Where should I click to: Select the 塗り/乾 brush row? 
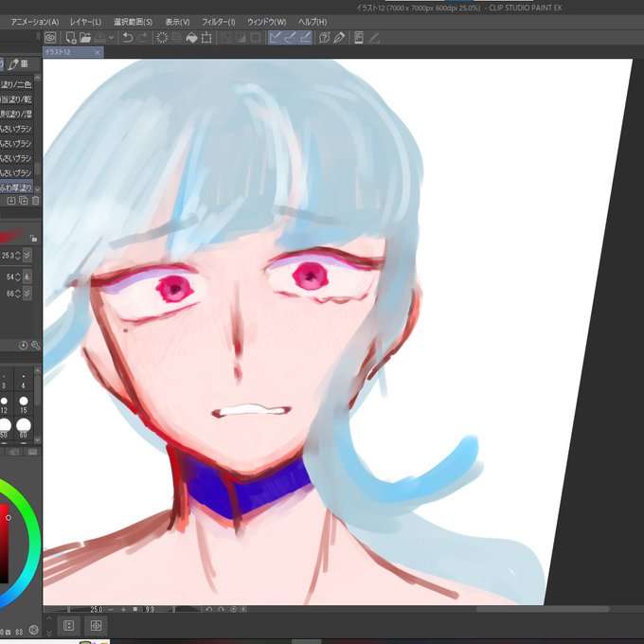[x=16, y=99]
